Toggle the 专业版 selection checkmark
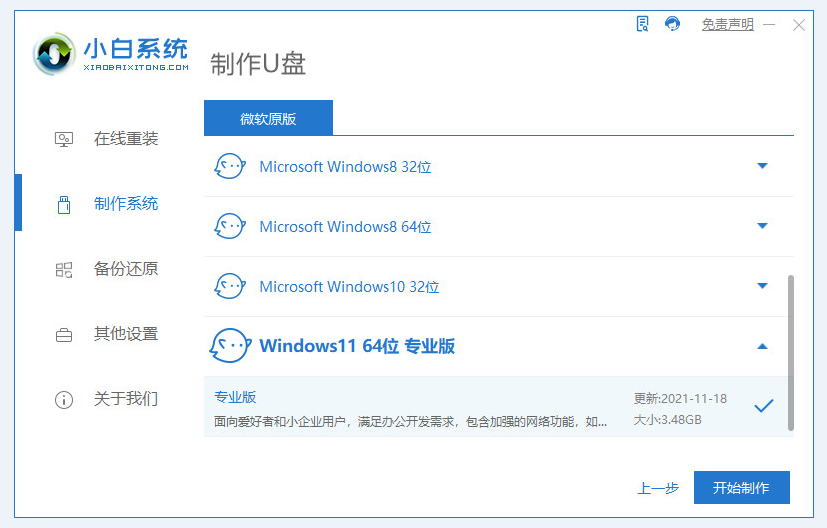The width and height of the screenshot is (827, 528). click(x=763, y=405)
